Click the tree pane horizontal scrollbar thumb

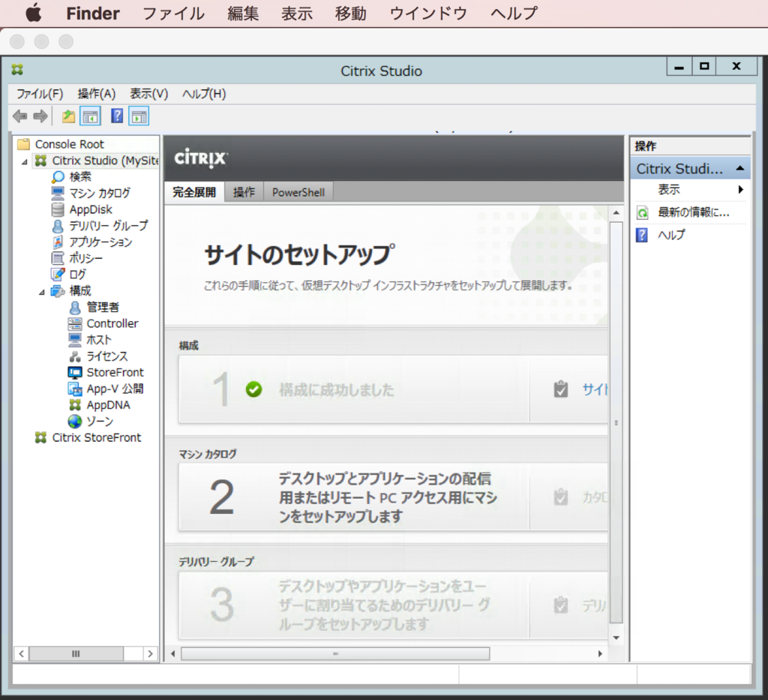(76, 653)
